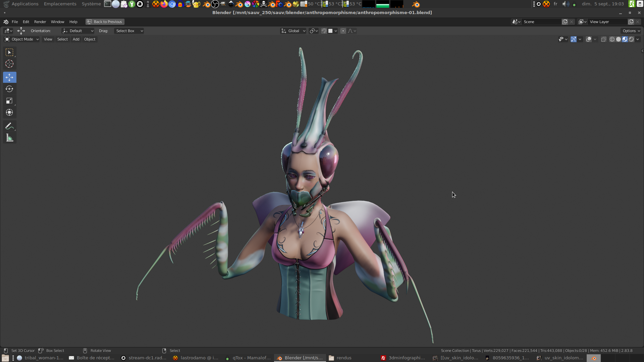Click the View Layer name field
The image size is (644, 362).
[x=608, y=22]
